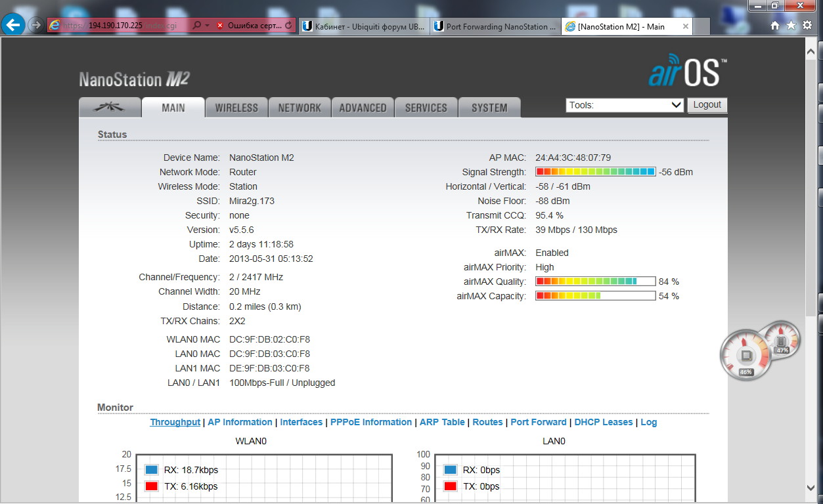Click the Throughput monitor link
This screenshot has height=504, width=823.
(175, 422)
